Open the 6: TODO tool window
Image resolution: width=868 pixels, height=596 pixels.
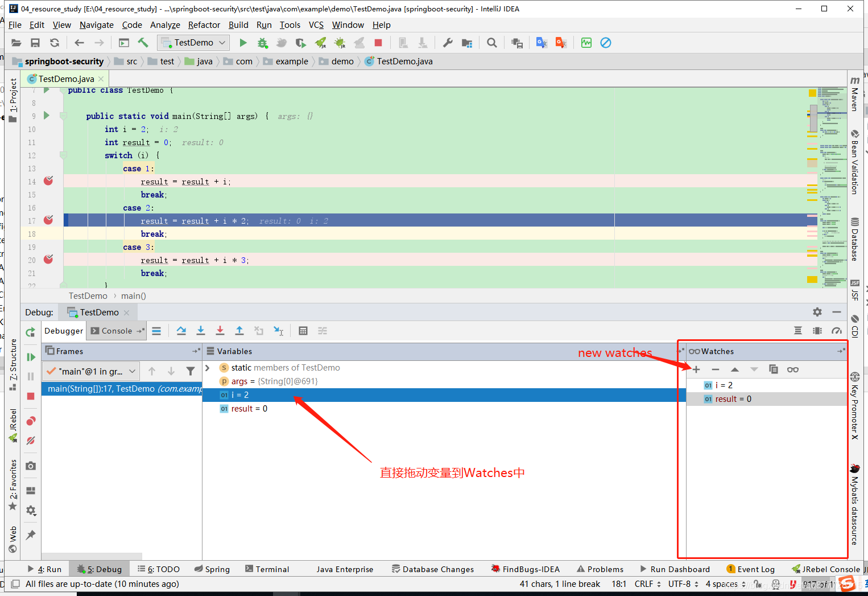[159, 569]
